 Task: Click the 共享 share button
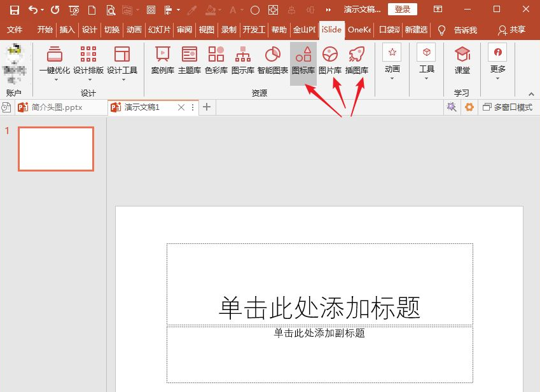pos(512,30)
